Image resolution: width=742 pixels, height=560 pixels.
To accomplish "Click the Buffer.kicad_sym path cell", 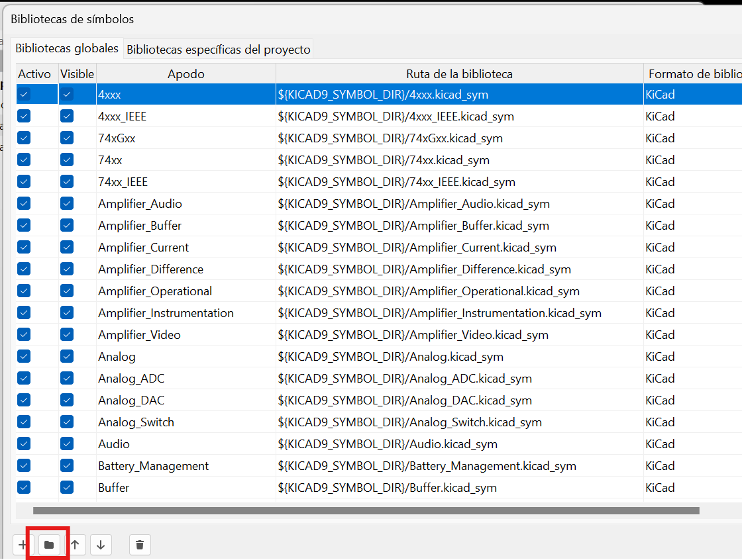I will click(460, 488).
